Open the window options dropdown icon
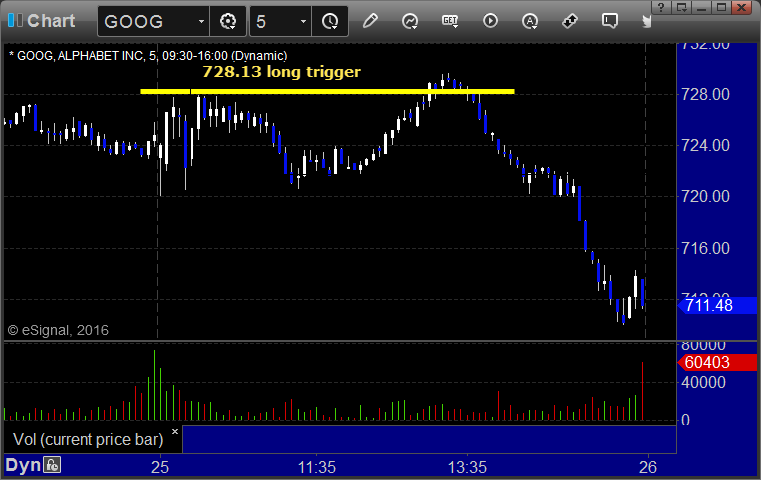Screen dimensions: 761x480 [x=682, y=7]
